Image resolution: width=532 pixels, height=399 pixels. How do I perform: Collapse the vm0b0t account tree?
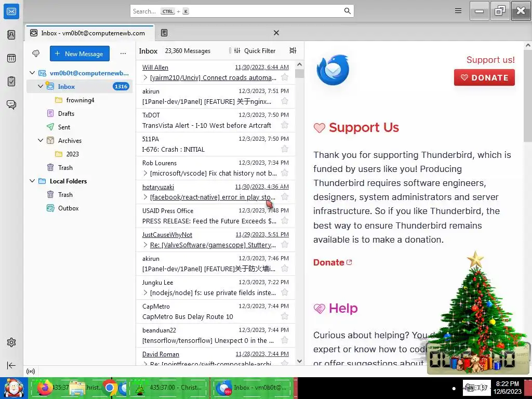32,73
